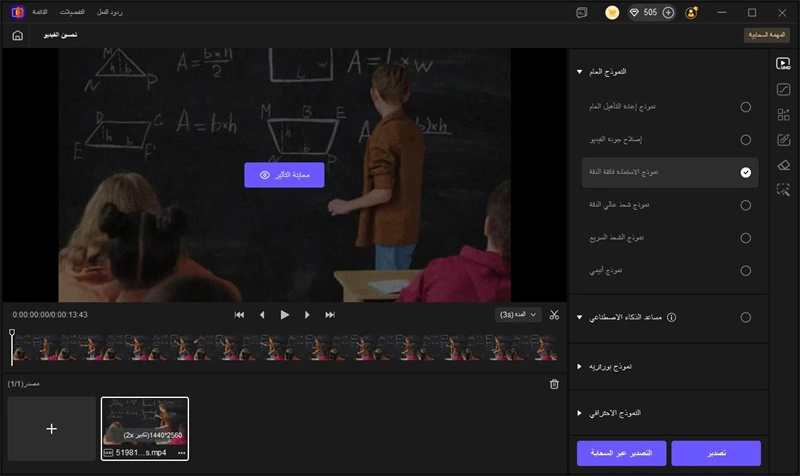This screenshot has height=476, width=800.
Task: Open the user account avatar icon
Action: (x=692, y=13)
